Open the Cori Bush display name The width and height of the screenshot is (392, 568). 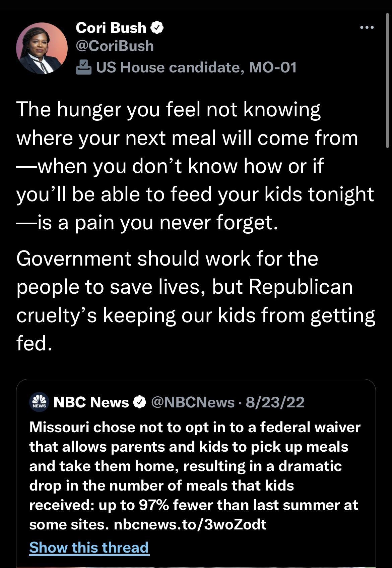pyautogui.click(x=111, y=27)
